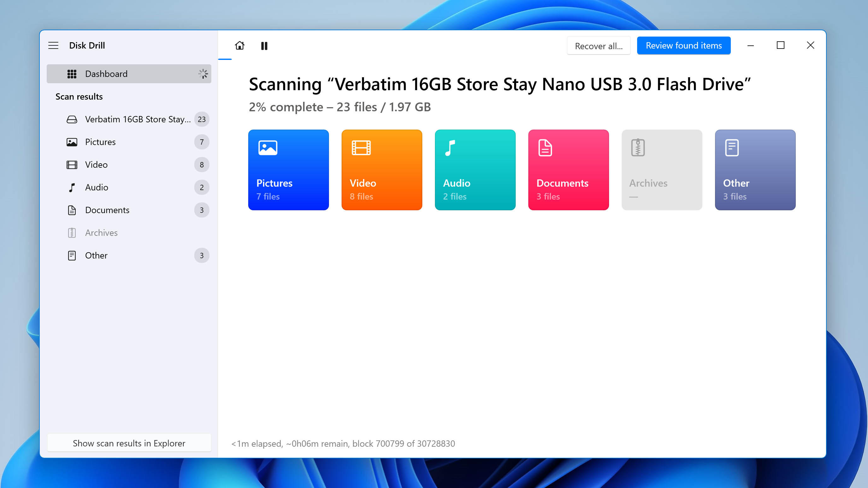Select Pictures in scan results sidebar
Image resolution: width=868 pixels, height=488 pixels.
pos(100,142)
